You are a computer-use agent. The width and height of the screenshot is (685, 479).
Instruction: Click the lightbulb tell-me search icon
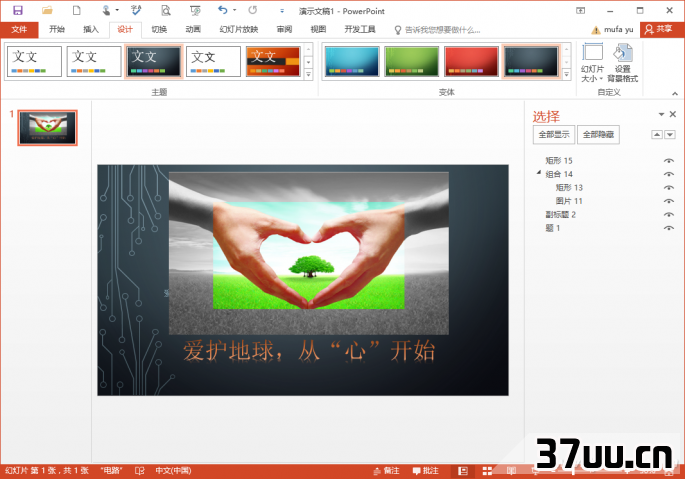coord(398,30)
